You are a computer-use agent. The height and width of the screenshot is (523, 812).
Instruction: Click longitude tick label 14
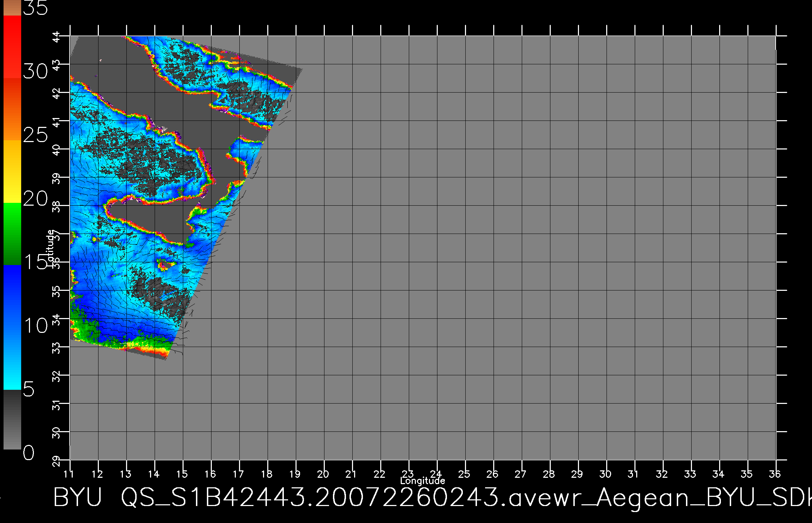[154, 474]
